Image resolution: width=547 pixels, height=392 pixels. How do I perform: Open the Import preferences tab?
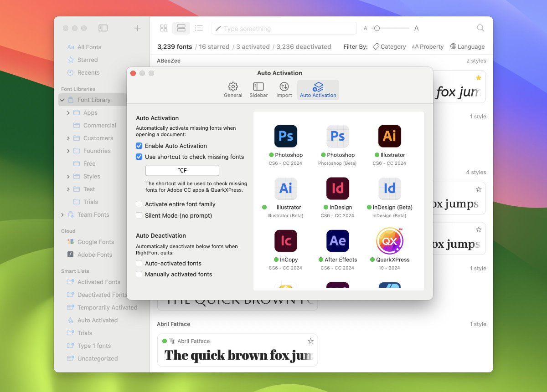(284, 90)
